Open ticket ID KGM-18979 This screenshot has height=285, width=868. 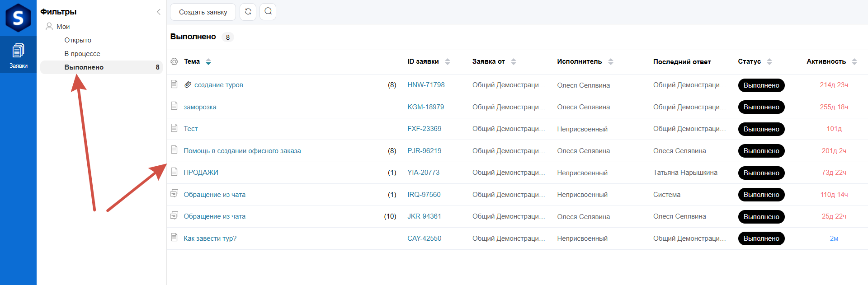[425, 107]
